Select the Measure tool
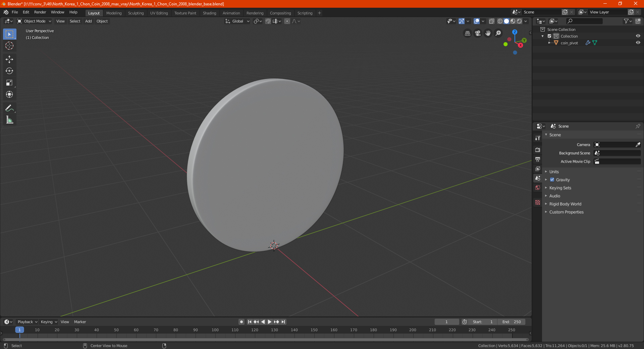 [x=9, y=120]
